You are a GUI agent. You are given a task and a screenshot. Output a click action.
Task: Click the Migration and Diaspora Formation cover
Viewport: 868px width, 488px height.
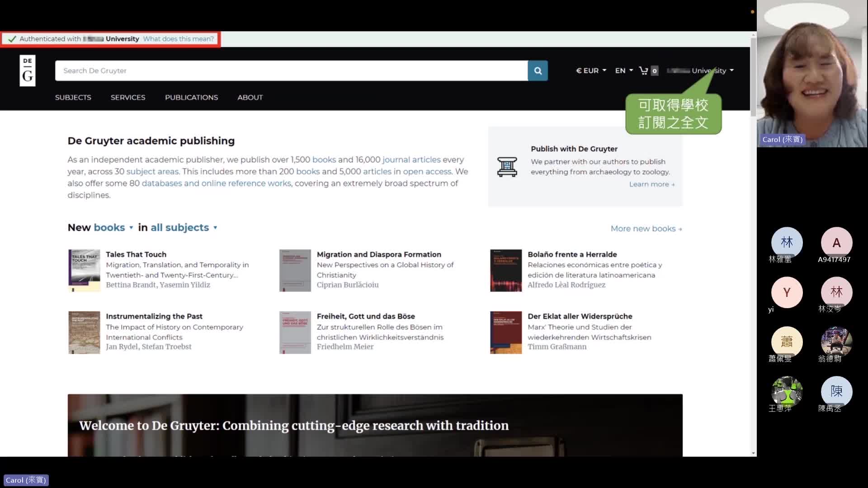coord(295,270)
